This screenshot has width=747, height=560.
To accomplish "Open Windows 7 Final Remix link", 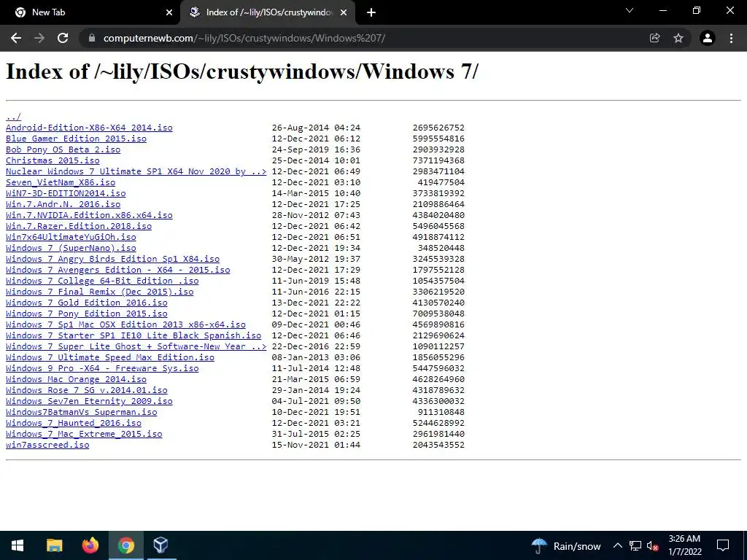I will tap(99, 292).
